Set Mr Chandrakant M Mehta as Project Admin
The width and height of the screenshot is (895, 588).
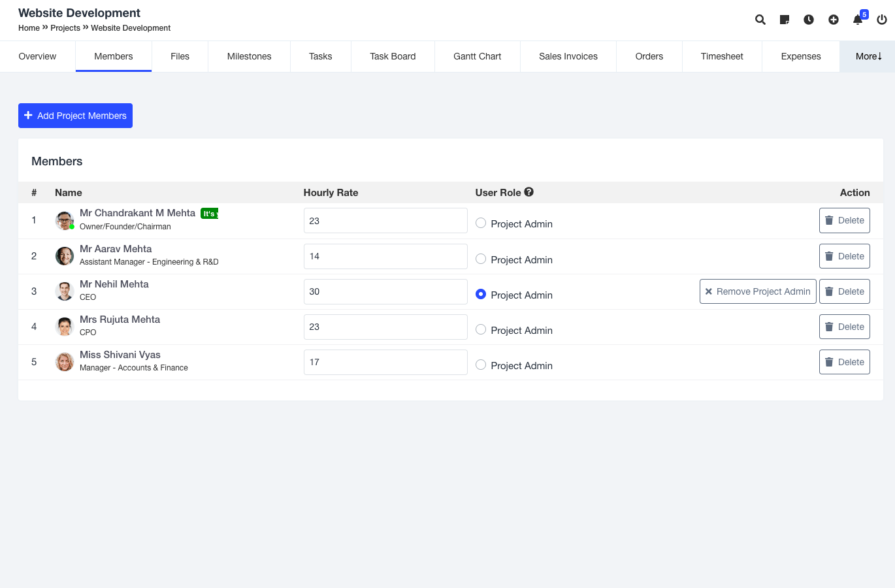coord(481,223)
